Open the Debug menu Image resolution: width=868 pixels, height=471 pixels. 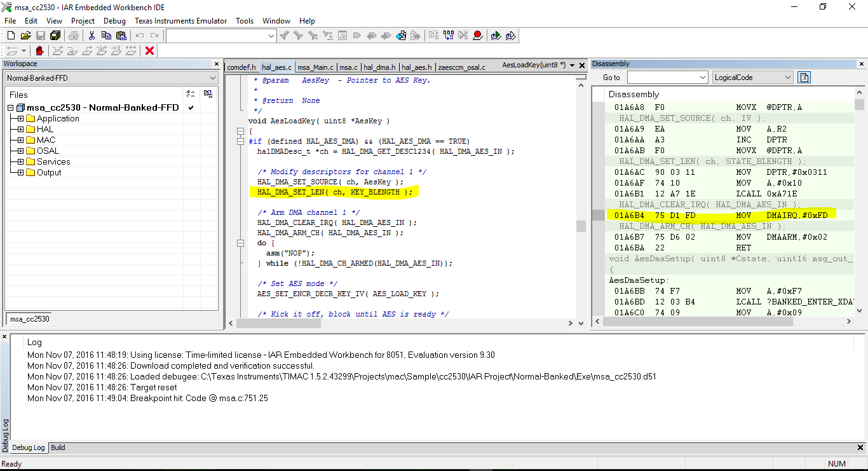click(x=114, y=21)
